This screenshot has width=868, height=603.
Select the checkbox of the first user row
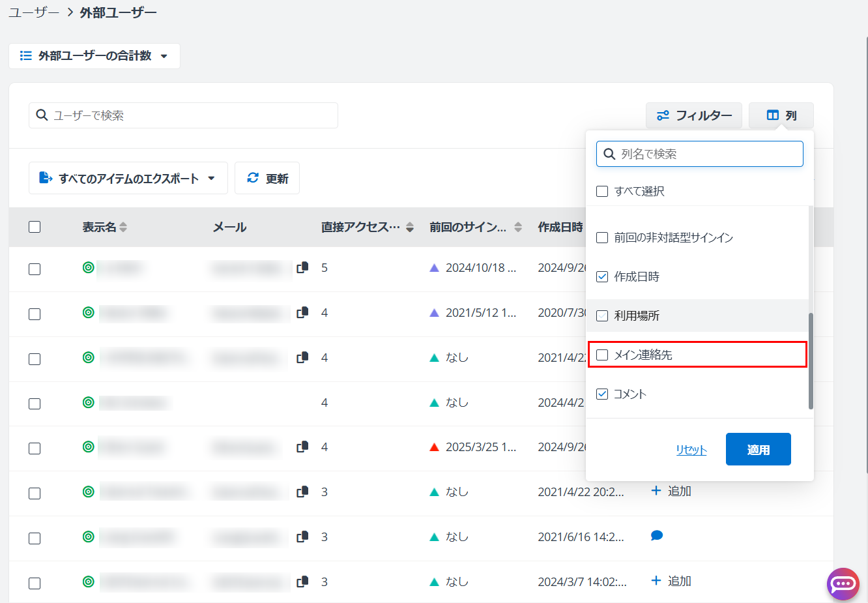[x=35, y=269]
